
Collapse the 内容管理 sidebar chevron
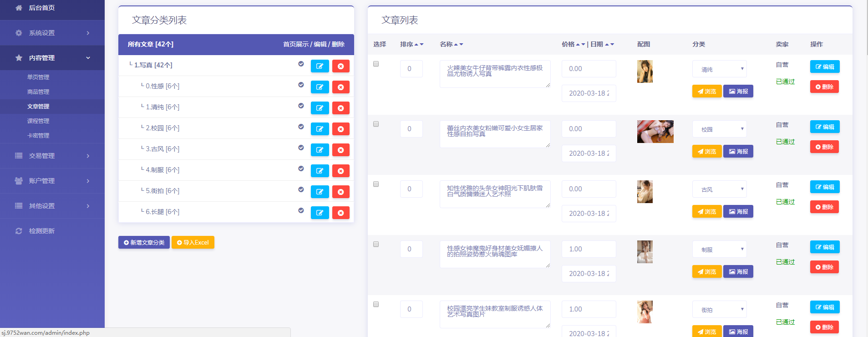[x=88, y=58]
